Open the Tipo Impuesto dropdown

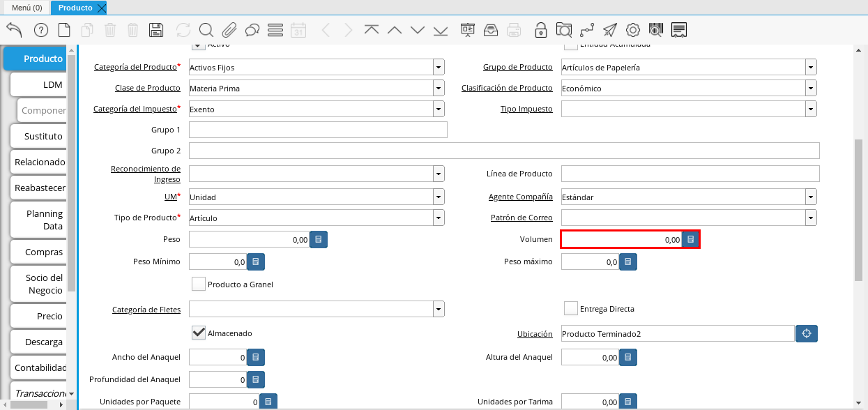coord(811,109)
